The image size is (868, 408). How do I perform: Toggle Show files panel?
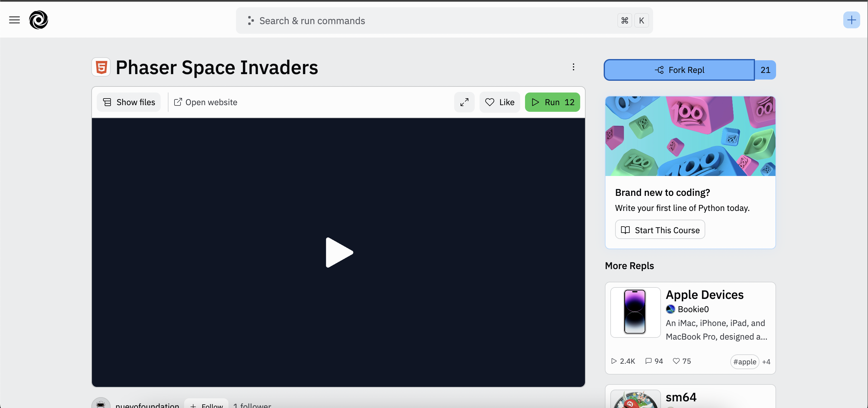pos(129,102)
